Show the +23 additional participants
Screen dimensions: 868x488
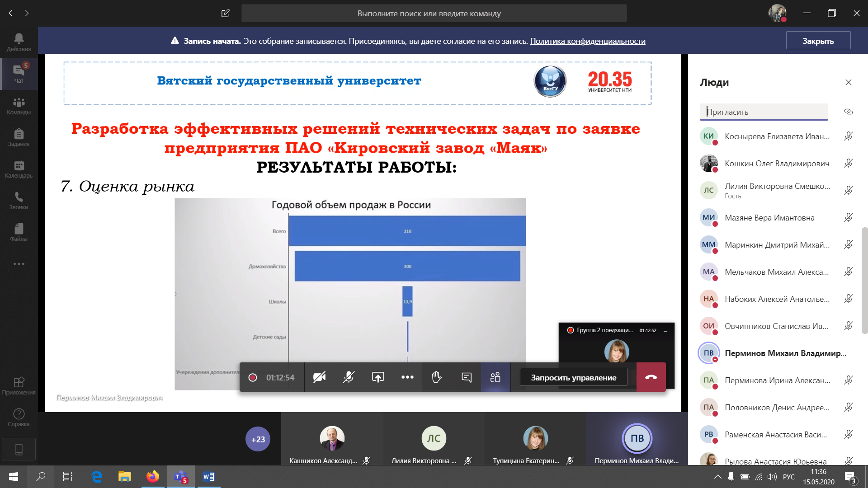(258, 439)
